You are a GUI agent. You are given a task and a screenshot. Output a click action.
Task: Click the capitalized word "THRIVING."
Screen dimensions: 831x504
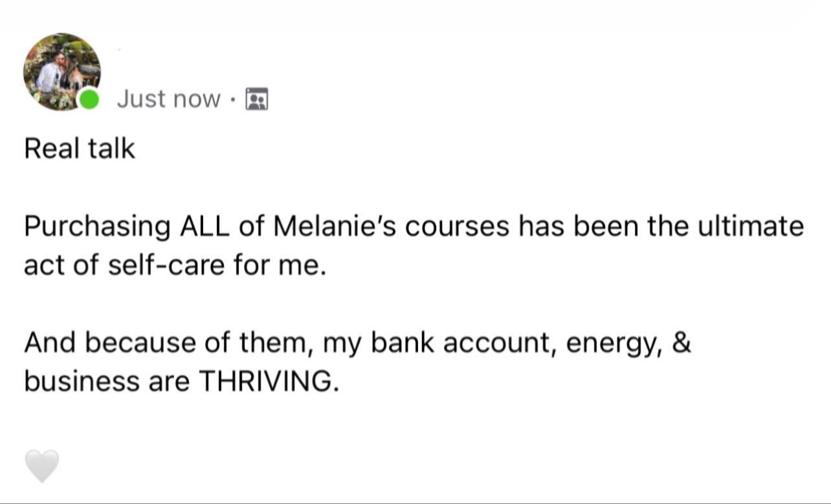tap(267, 382)
